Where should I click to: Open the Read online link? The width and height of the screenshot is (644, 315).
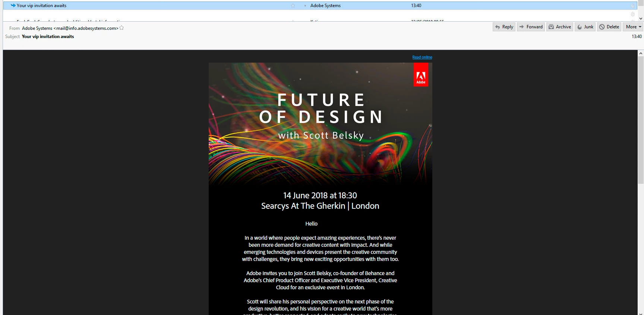422,57
